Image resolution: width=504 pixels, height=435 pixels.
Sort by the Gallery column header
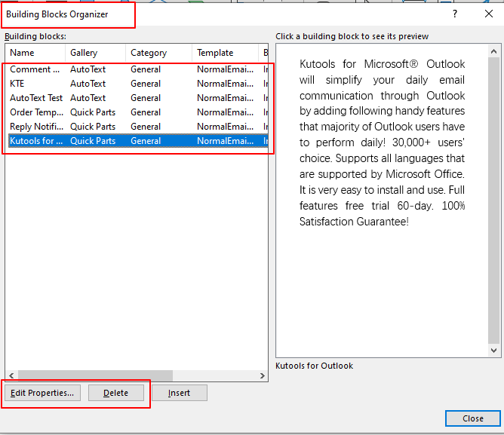(x=96, y=53)
